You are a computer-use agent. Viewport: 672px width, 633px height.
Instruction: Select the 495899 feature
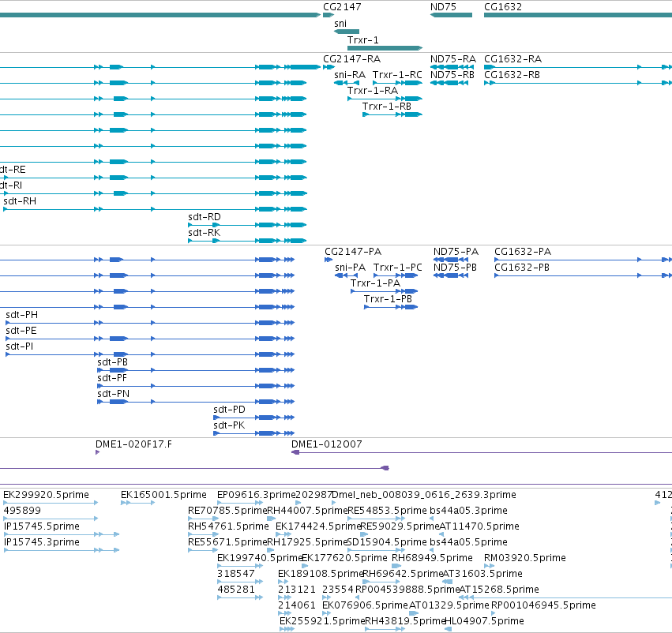(51, 519)
